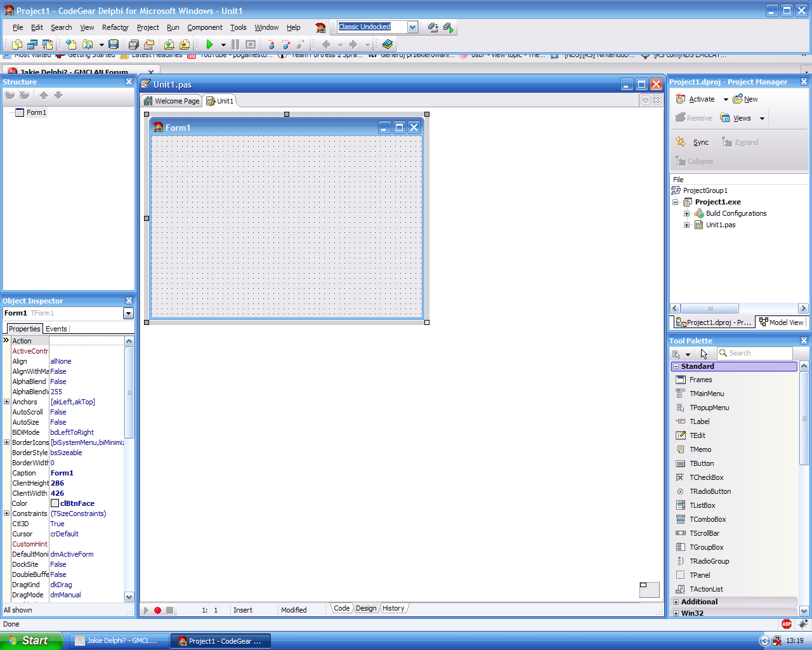Image resolution: width=812 pixels, height=650 pixels.
Task: Click New in Project Manager toolbar
Action: [750, 99]
